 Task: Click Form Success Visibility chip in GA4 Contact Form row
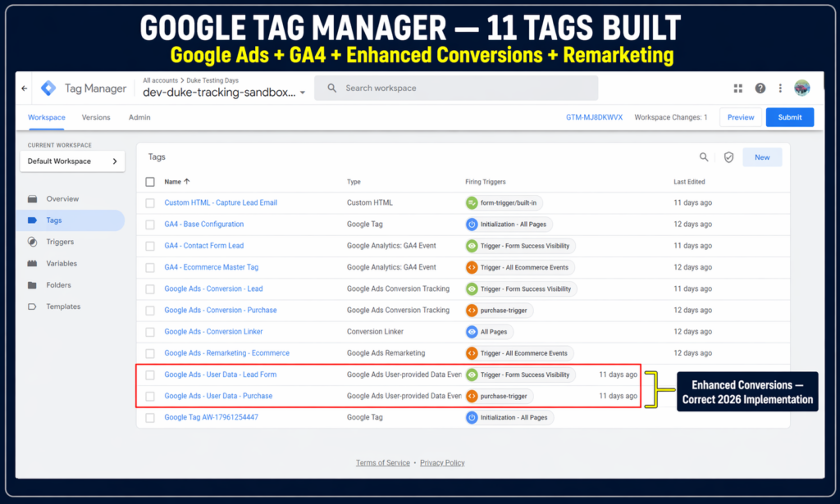520,246
